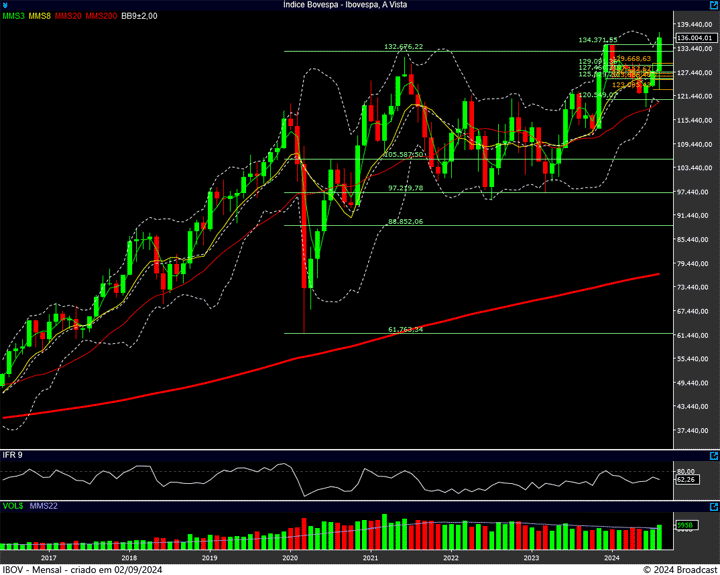Click the VOL$ volume indicator label
Viewport: 720px width, 575px height.
[x=14, y=506]
